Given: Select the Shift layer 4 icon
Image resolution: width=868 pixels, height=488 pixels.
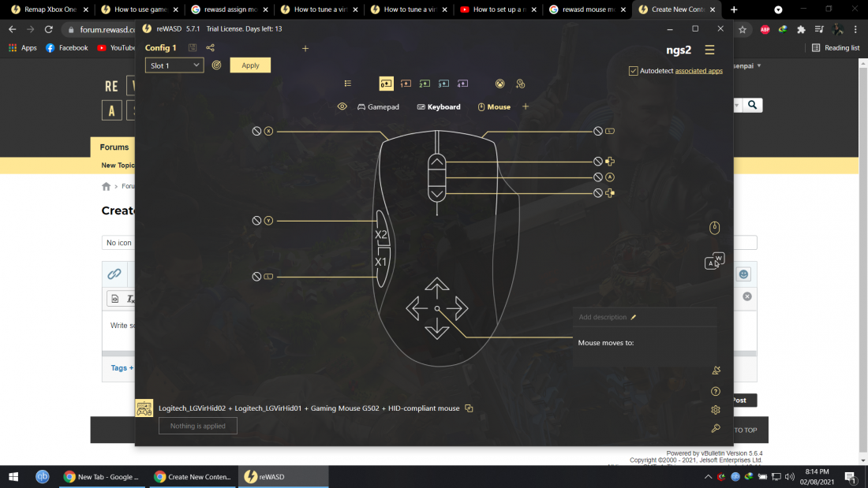Looking at the screenshot, I should pos(462,84).
